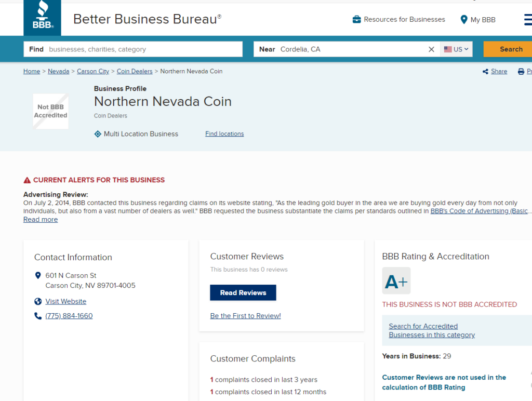The image size is (532, 401).
Task: Click Coin Dealers category text under heading
Action: (111, 116)
